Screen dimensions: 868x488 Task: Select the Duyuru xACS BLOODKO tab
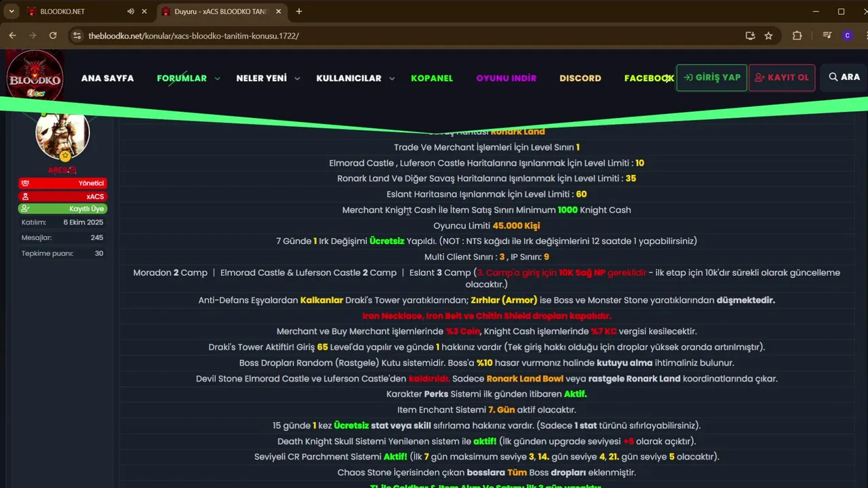(220, 12)
